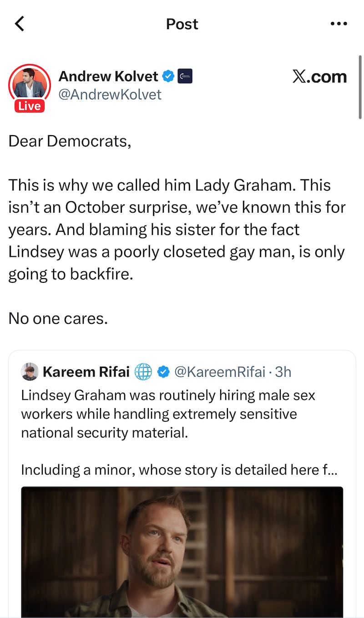Click the X.com logo label
Image resolution: width=364 pixels, height=618 pixels.
pos(319,77)
